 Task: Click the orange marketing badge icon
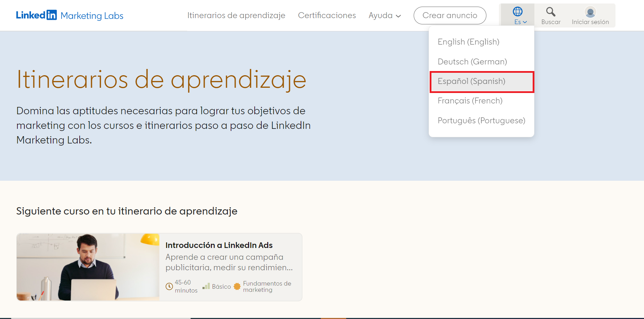click(237, 286)
